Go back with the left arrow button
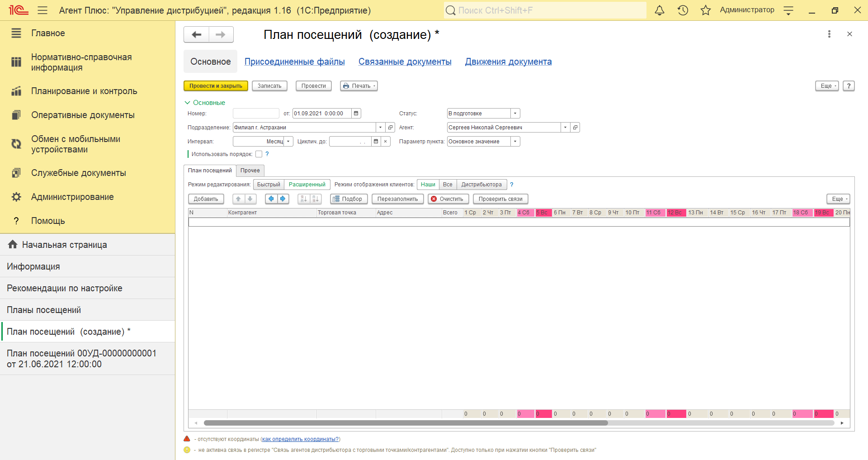The width and height of the screenshot is (868, 460). point(196,34)
